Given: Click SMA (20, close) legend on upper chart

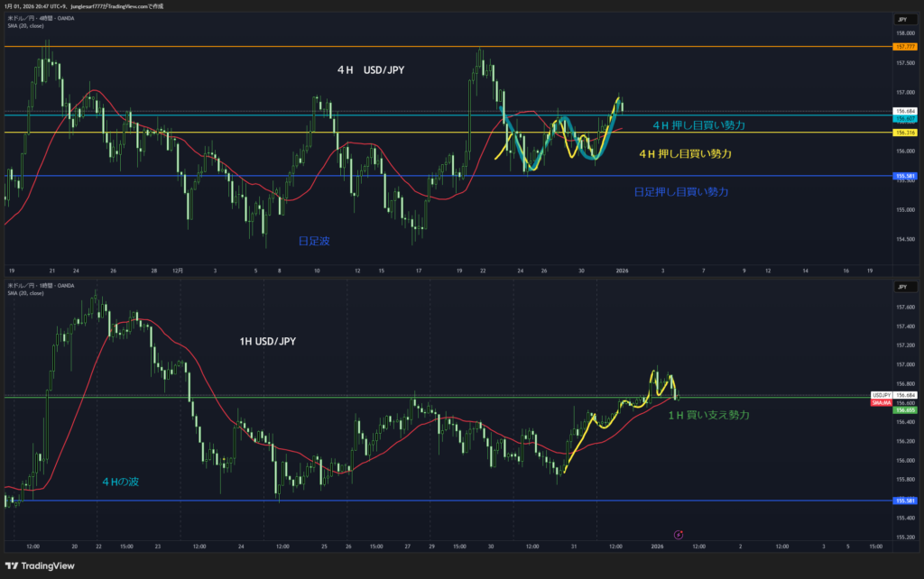Looking at the screenshot, I should (25, 25).
